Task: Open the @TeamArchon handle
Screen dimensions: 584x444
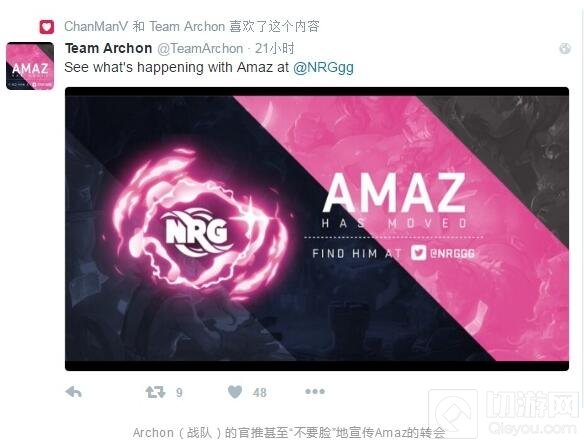Action: 200,48
